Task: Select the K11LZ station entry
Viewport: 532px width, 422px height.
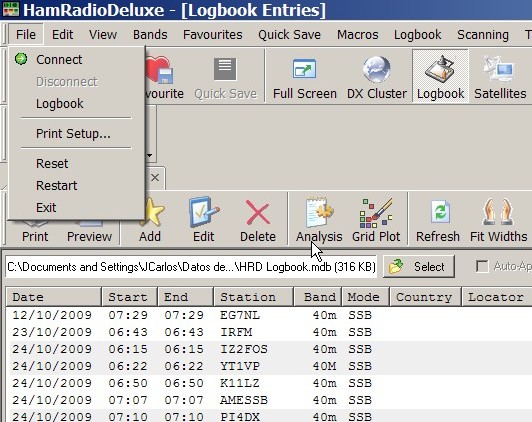Action: 240,383
